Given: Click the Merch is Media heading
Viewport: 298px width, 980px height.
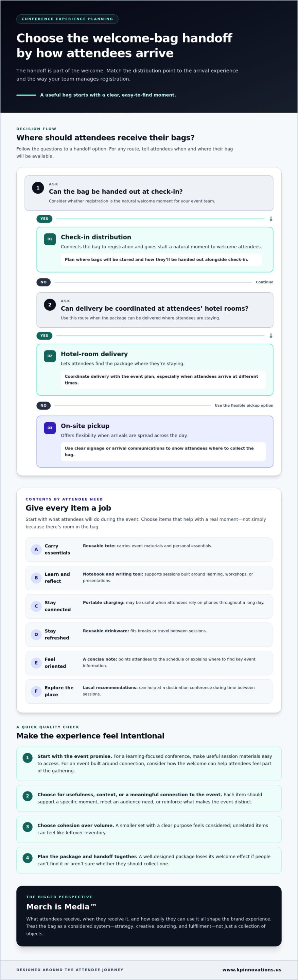Looking at the screenshot, I should click(61, 906).
